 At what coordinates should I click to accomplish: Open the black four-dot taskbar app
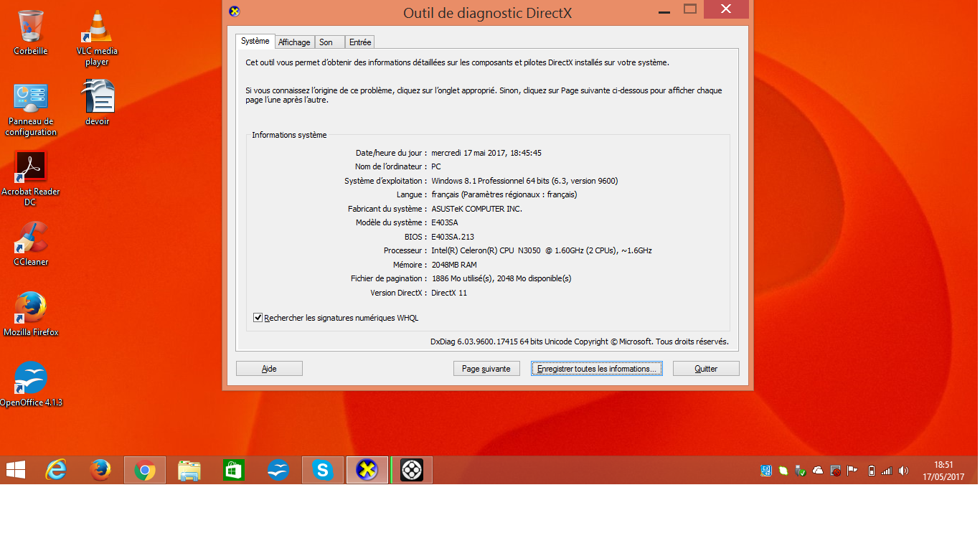point(412,470)
